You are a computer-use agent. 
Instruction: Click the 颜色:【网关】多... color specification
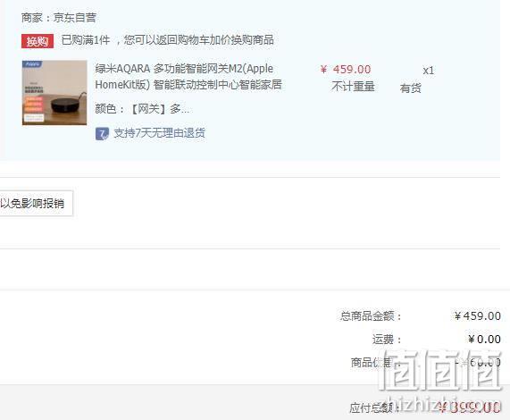(x=142, y=109)
